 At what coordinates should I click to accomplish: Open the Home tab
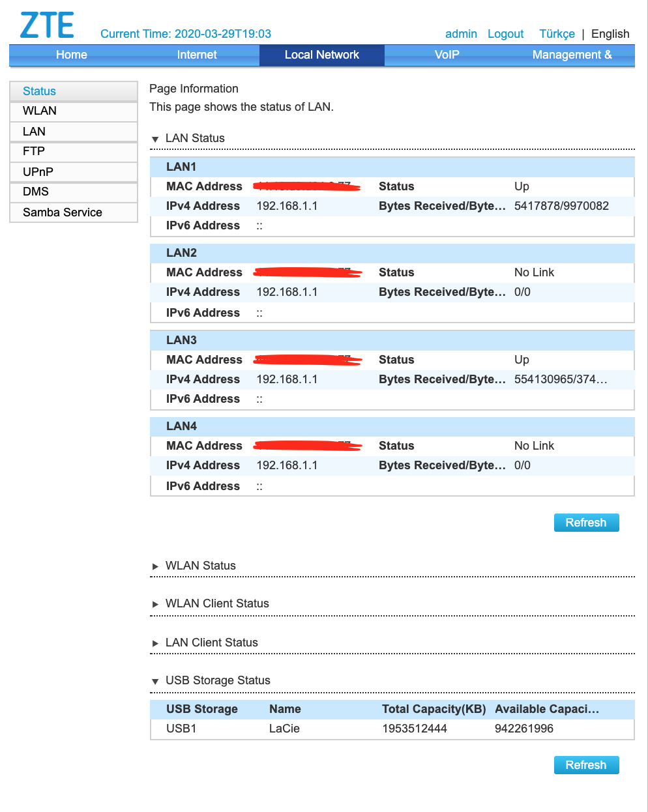pyautogui.click(x=72, y=55)
